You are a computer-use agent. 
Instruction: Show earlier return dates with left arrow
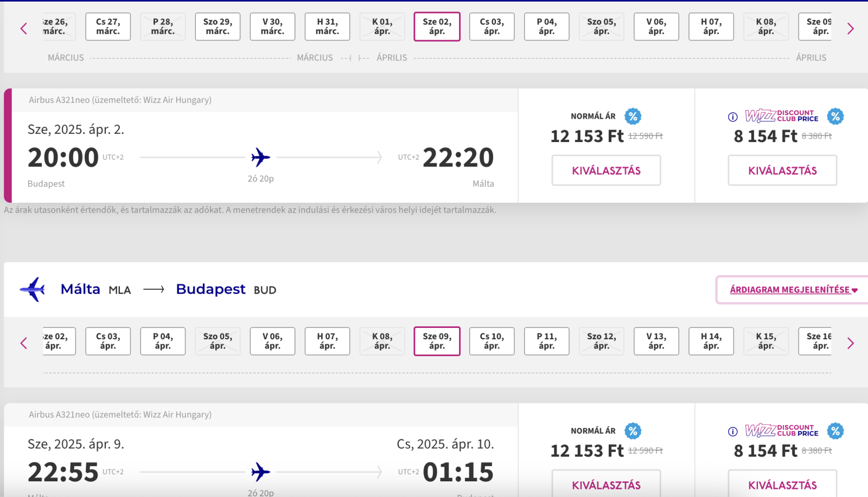click(23, 343)
